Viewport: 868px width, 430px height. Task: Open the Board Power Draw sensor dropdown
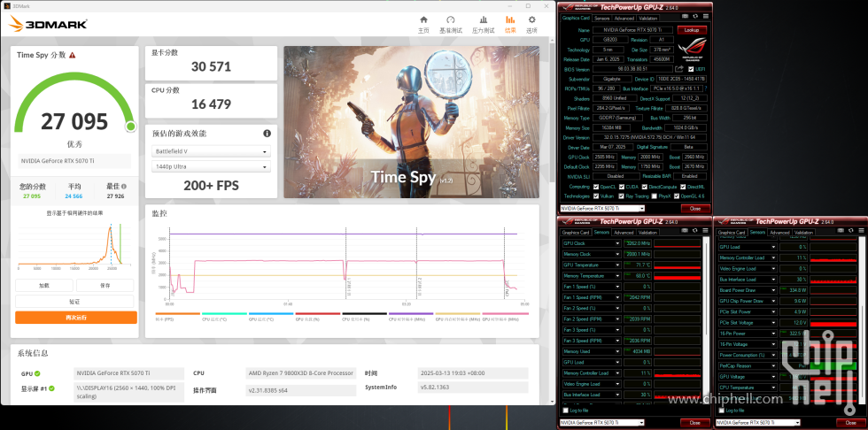coord(773,290)
